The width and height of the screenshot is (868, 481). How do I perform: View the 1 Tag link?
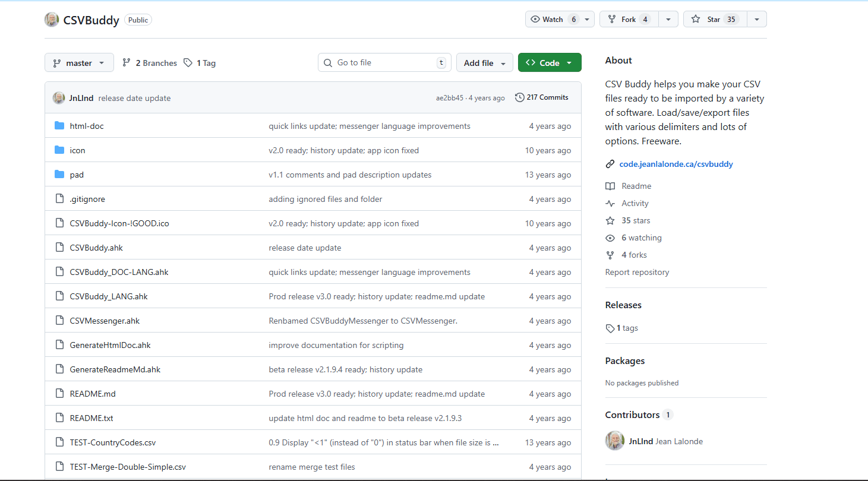tap(200, 63)
